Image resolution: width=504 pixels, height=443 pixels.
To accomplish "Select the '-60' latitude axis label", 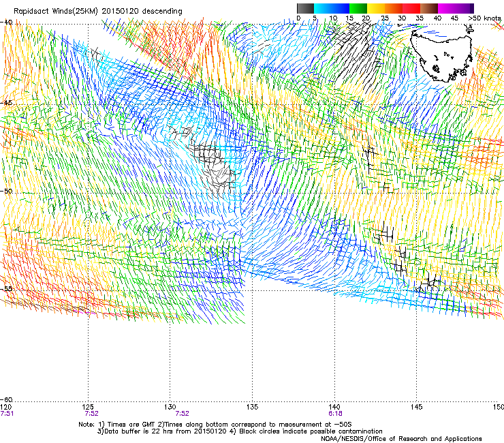I will pyautogui.click(x=6, y=399).
